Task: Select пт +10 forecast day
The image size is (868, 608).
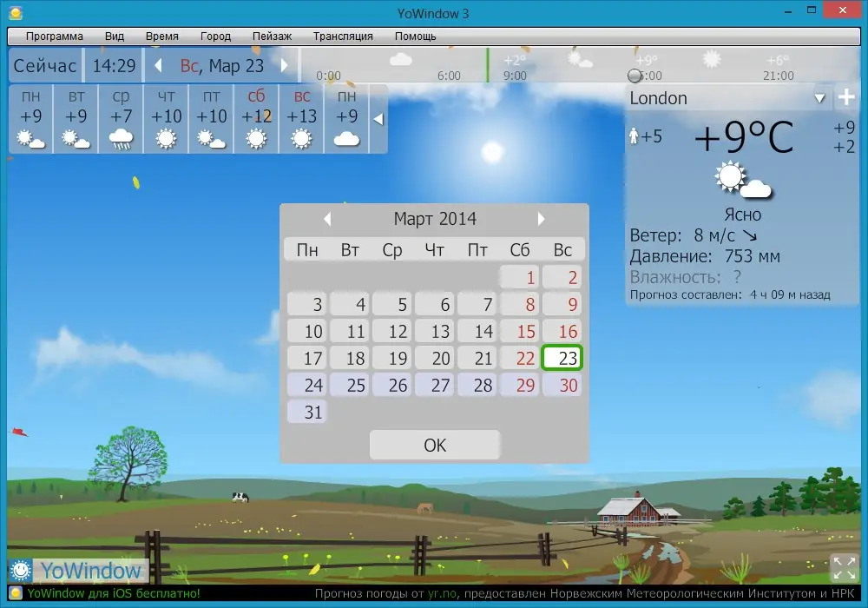Action: coord(212,118)
